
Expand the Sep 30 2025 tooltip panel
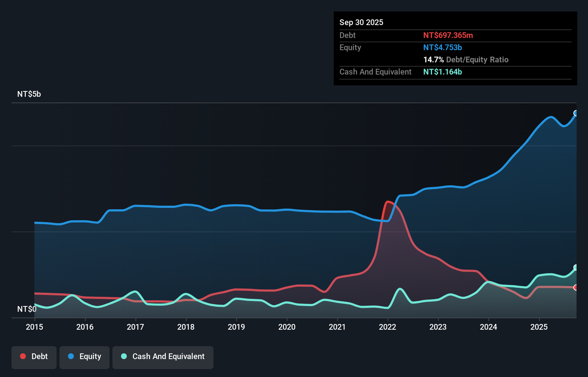click(361, 22)
